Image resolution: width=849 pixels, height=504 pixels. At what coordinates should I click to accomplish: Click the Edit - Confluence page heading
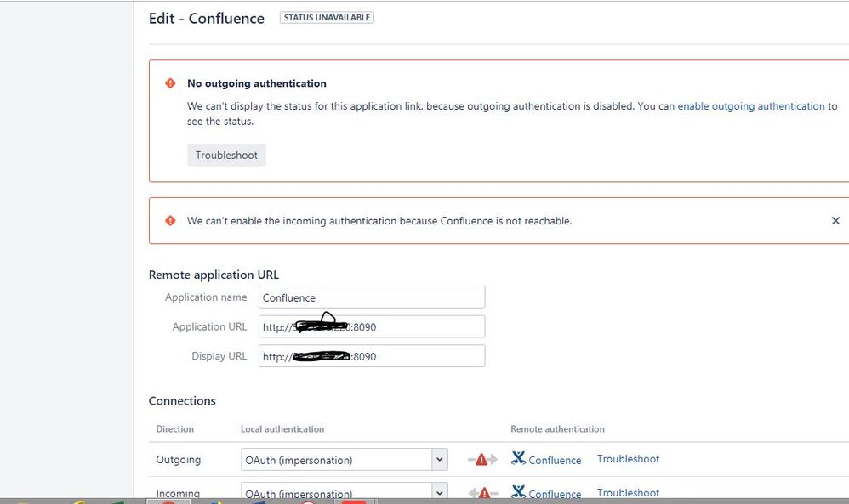coord(206,19)
